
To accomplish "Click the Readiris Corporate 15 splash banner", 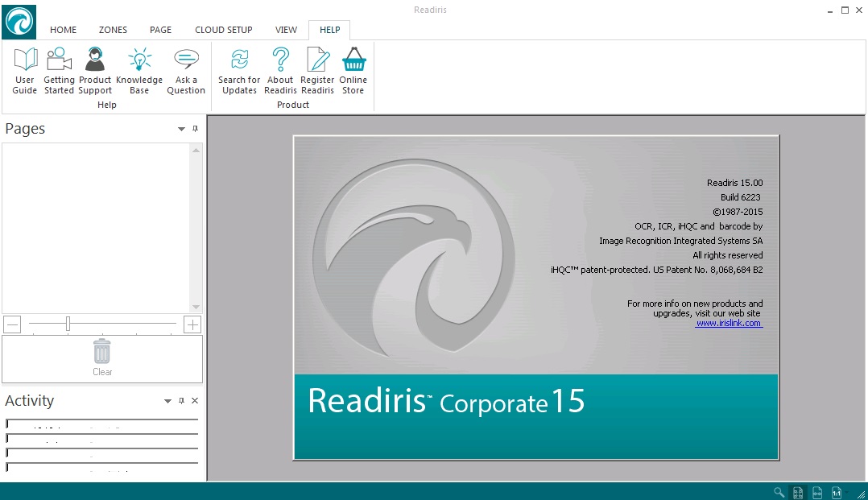I will tap(536, 416).
